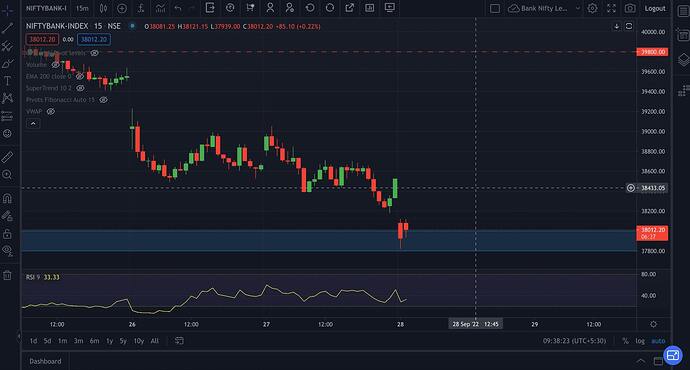The image size is (690, 370).
Task: Take a chart snapshot with camera icon
Action: (630, 8)
